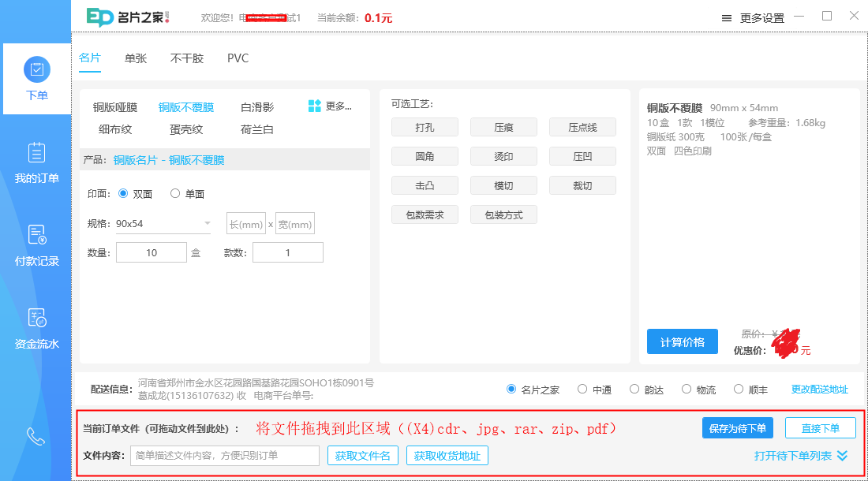Click the 宽(mm) width input field
Viewport: 868px width, 481px height.
[295, 224]
